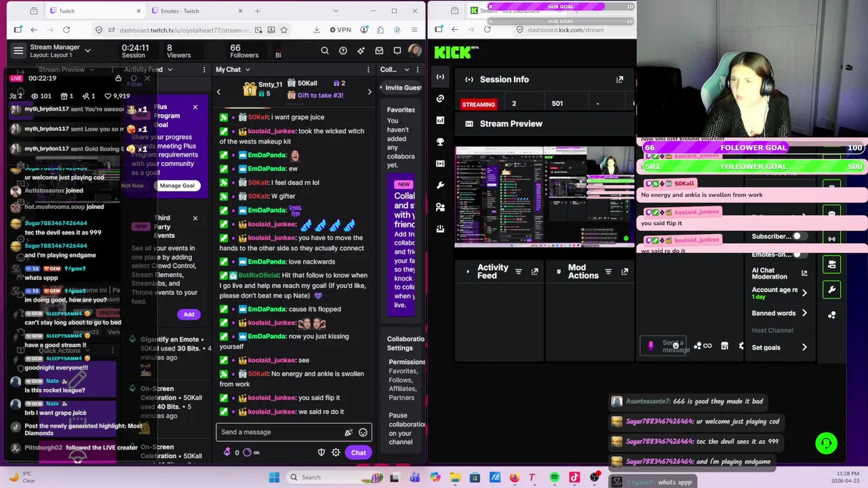868x488 pixels.
Task: Open My Chat panel three-dot options
Action: point(368,69)
